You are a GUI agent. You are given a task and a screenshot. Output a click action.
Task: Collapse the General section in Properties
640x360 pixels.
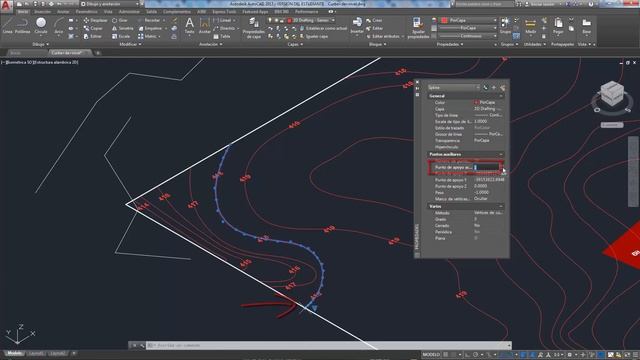[x=501, y=96]
